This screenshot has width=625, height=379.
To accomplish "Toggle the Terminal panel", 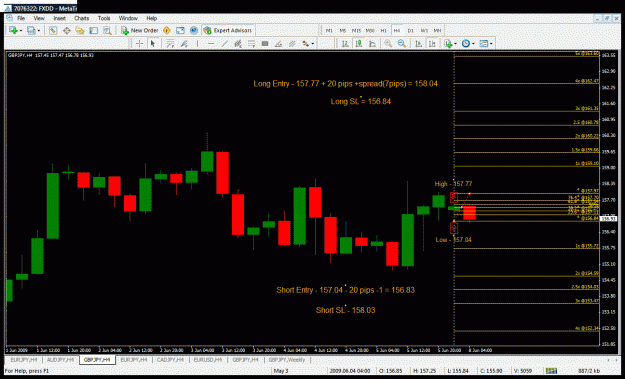I will (x=93, y=30).
